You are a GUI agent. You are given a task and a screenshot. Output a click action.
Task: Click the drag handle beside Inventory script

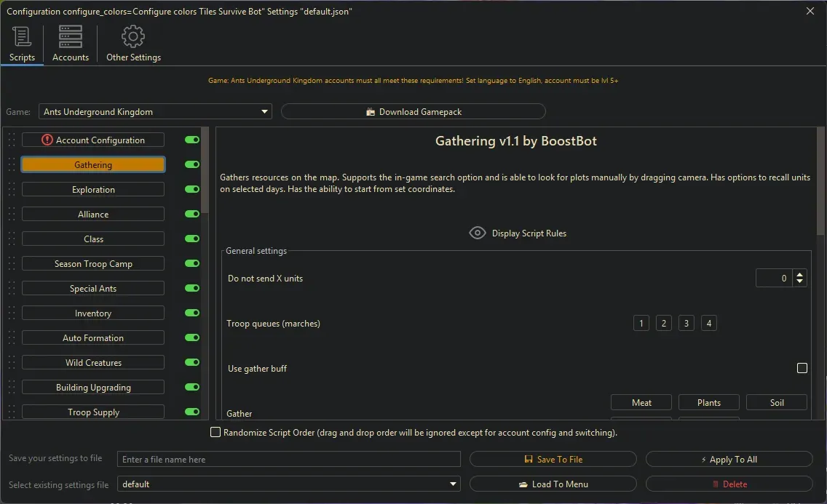[11, 313]
